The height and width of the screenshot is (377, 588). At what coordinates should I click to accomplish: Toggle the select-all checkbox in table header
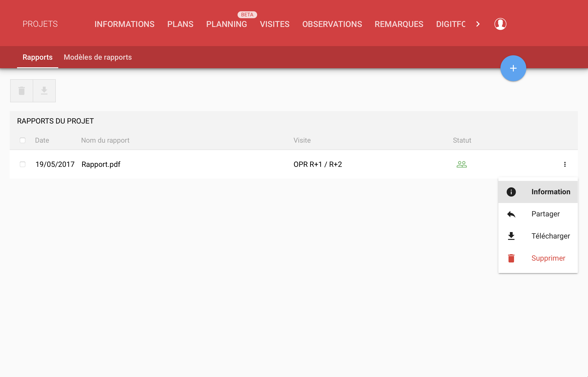(x=23, y=140)
